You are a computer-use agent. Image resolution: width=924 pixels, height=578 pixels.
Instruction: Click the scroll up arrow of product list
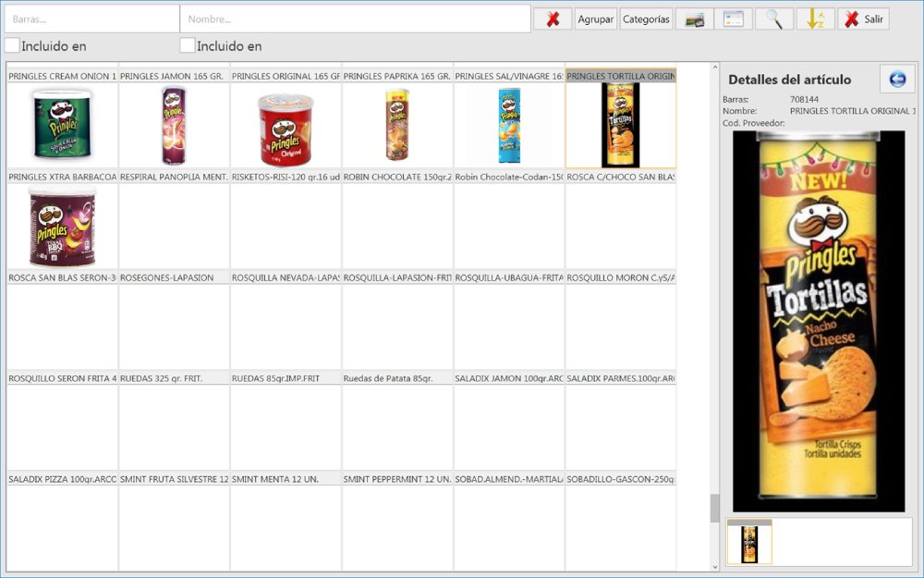tap(714, 68)
